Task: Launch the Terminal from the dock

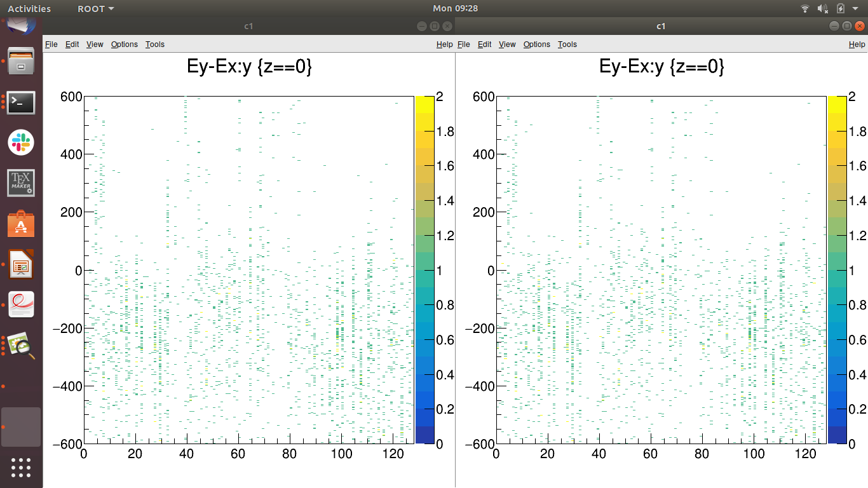Action: tap(22, 102)
